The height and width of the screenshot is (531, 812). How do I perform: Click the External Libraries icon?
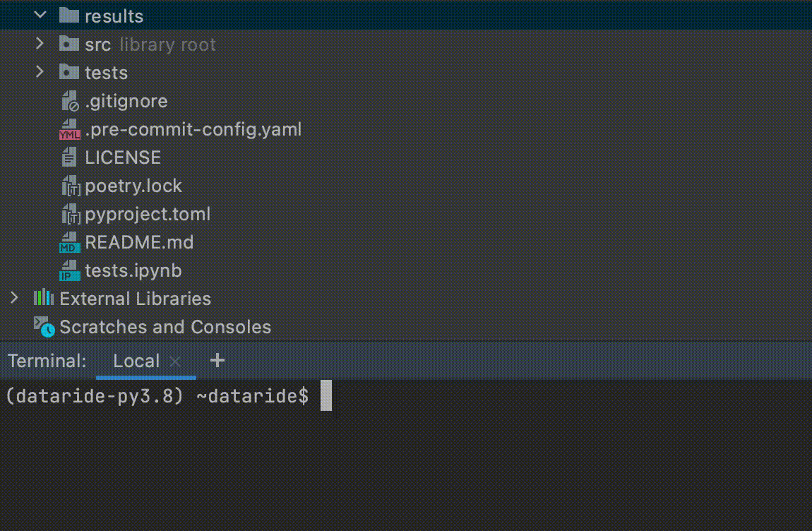42,298
